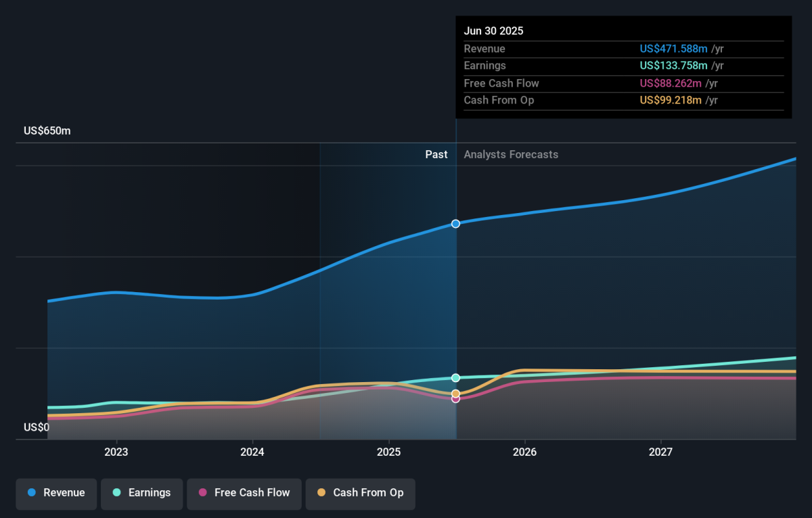Click the 2027 x-axis label
This screenshot has height=518, width=812.
click(x=660, y=452)
